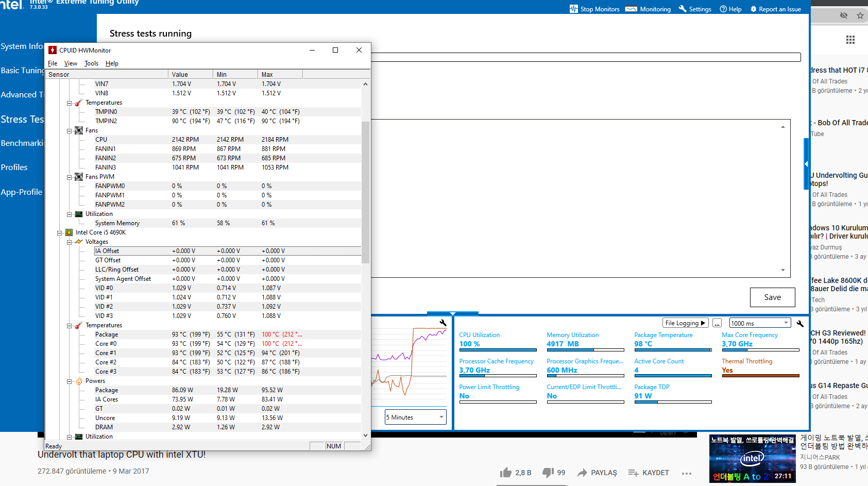Click wrench icon above the monitoring graph
This screenshot has height=486, width=868.
(x=442, y=323)
